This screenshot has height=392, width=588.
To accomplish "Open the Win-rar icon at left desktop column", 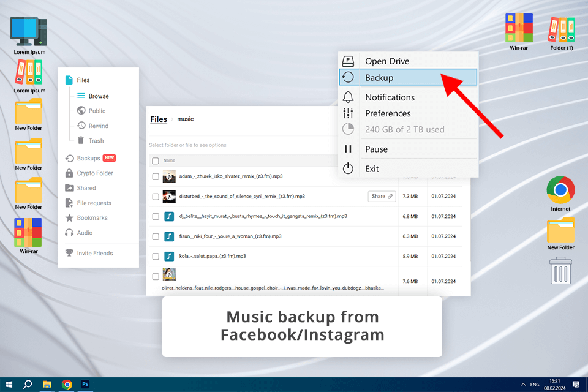I will coord(28,232).
